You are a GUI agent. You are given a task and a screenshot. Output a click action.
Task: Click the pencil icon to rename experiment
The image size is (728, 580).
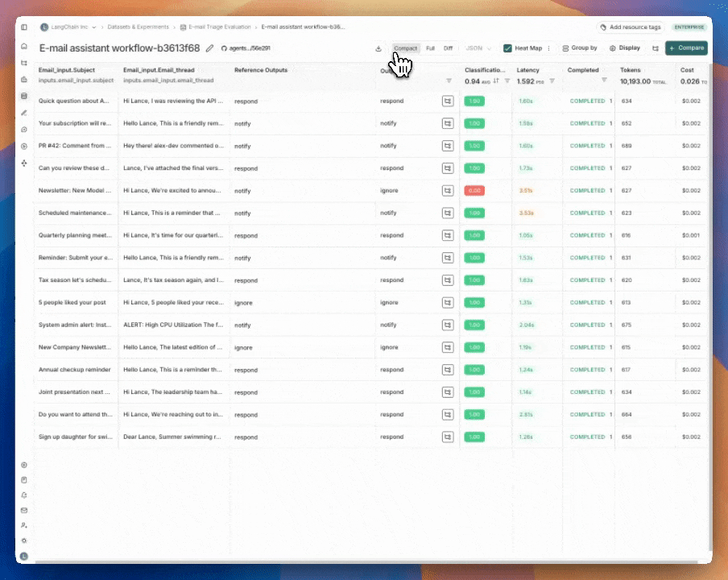[x=210, y=48]
